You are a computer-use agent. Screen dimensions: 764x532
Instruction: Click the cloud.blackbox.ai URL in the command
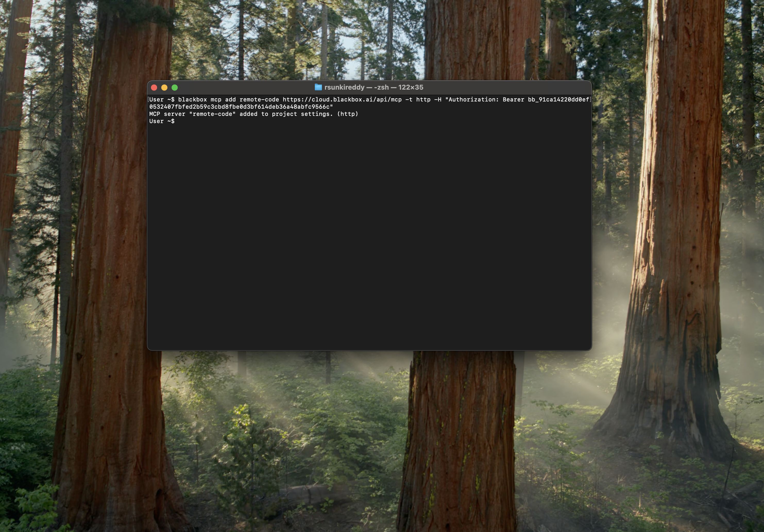[342, 99]
